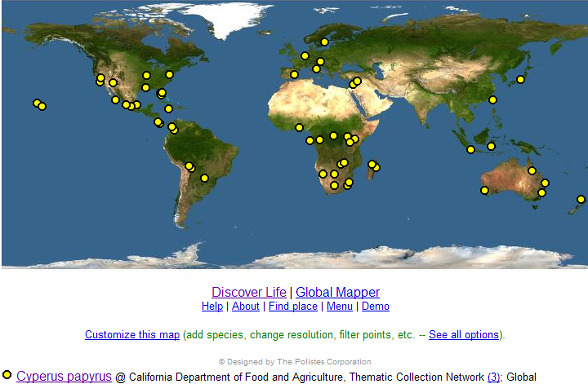Click the yellow marker in northeastern Australia
The width and height of the screenshot is (588, 384).
pos(532,171)
